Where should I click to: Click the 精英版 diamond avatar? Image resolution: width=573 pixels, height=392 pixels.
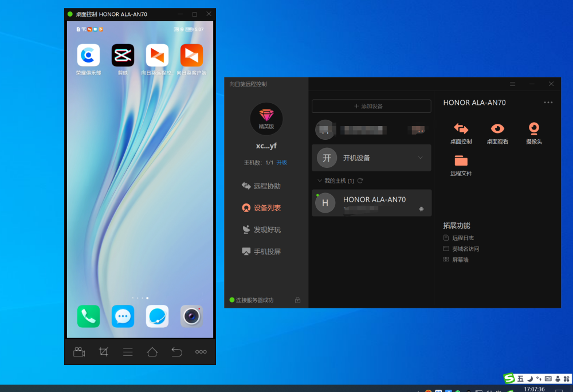pyautogui.click(x=266, y=119)
